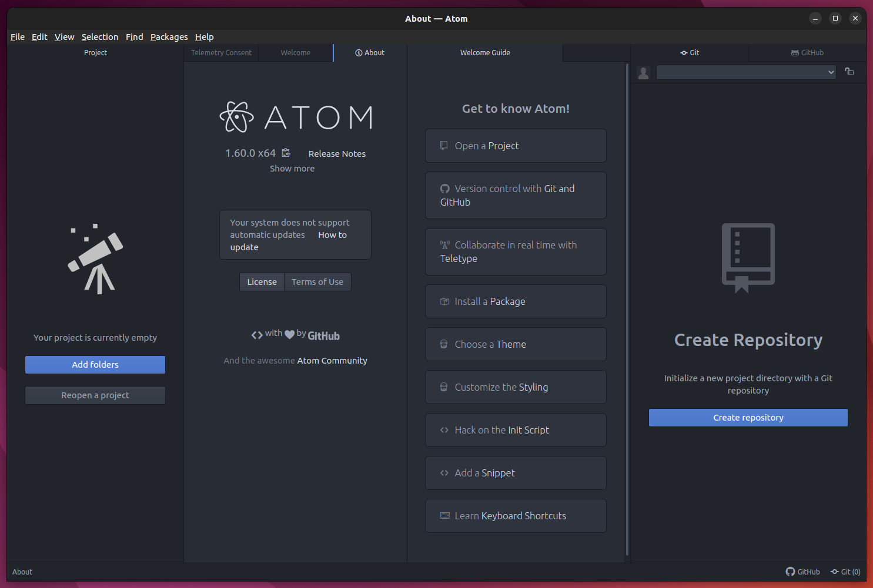This screenshot has width=873, height=588.
Task: Expand the Learn Keyboard Shortcuts card
Action: pyautogui.click(x=516, y=516)
